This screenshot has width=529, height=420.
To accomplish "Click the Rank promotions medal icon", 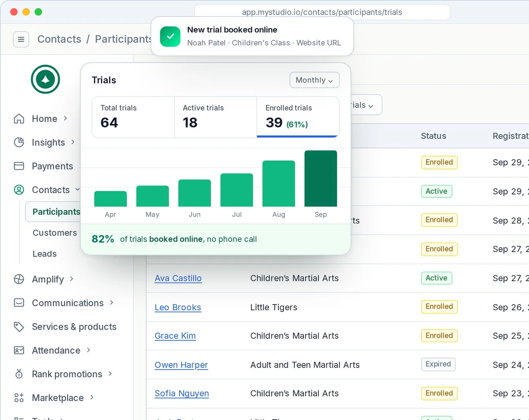I will [x=19, y=374].
